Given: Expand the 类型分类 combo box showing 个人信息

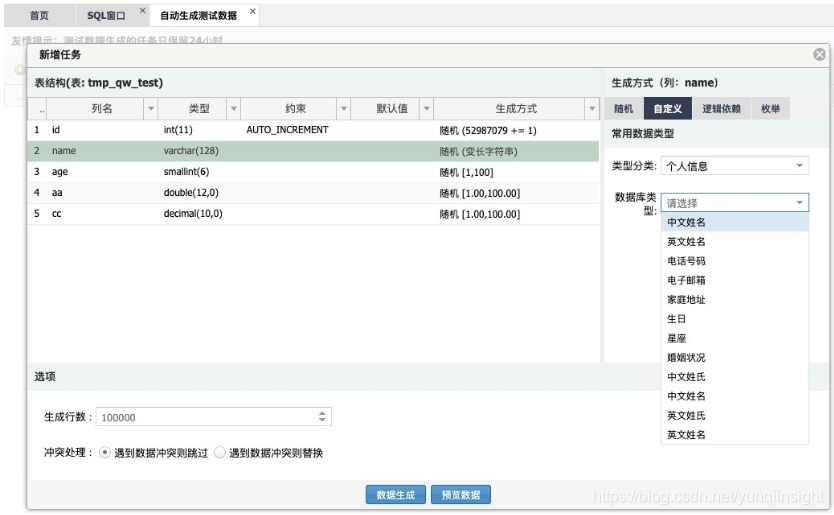Looking at the screenshot, I should pyautogui.click(x=799, y=165).
